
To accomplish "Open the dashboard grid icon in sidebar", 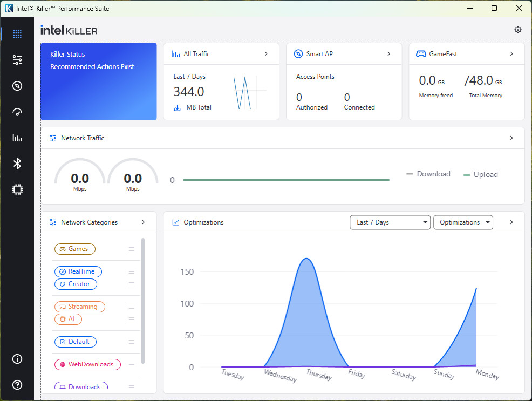I will [x=17, y=34].
